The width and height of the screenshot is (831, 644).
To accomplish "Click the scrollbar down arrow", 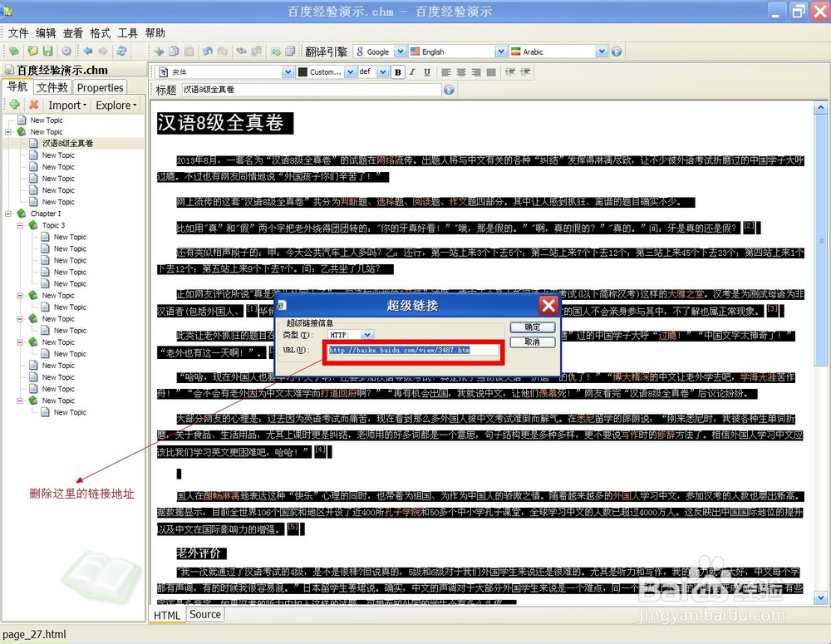I will [x=820, y=598].
